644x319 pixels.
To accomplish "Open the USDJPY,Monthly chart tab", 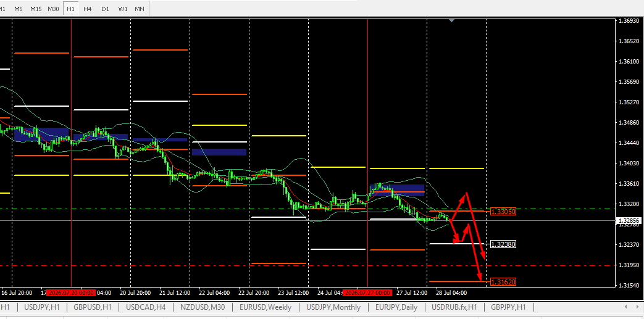I will coord(333,307).
